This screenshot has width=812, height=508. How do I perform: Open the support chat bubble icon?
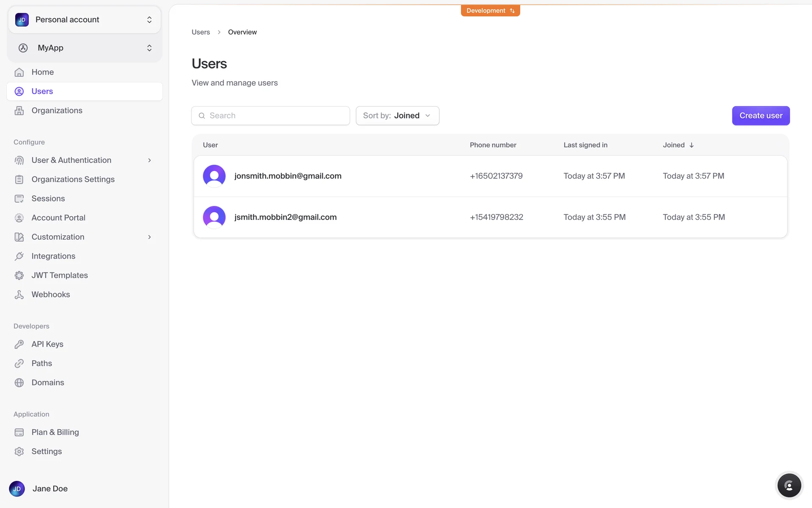tap(789, 486)
